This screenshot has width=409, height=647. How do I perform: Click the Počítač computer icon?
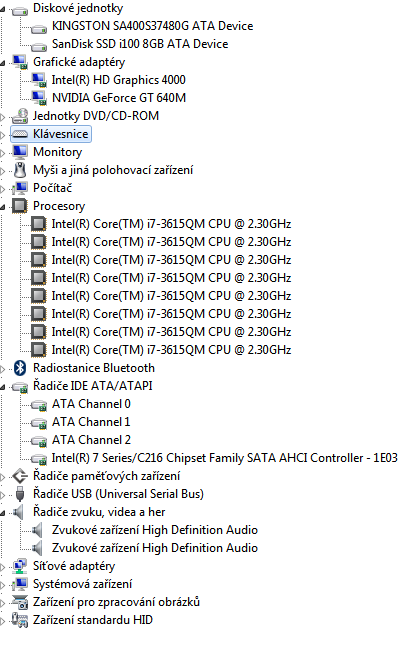tap(19, 188)
